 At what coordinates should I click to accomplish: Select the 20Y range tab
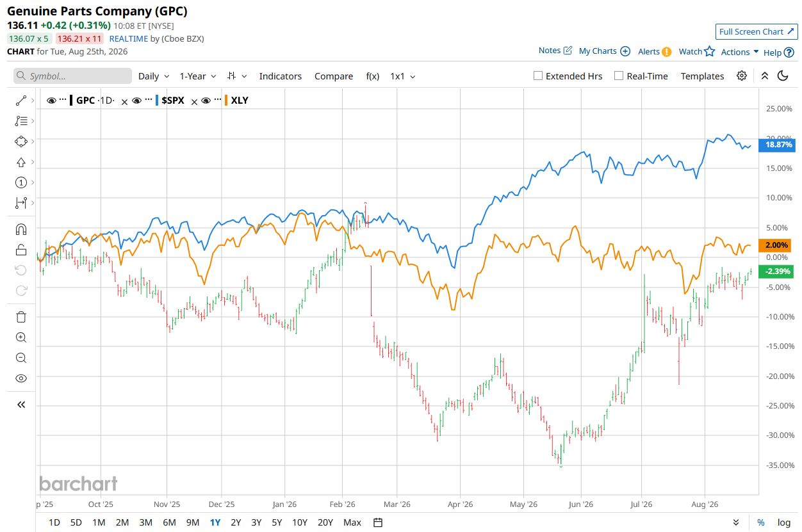pos(325,522)
